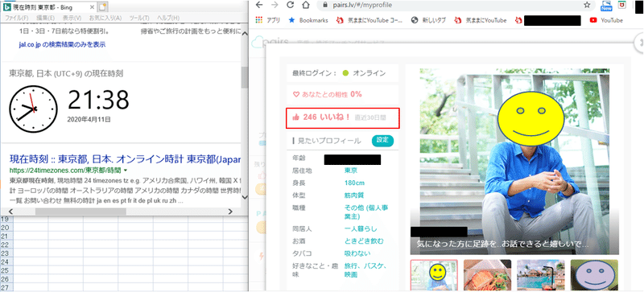Click the green オンライン status dot
Viewport: 644px width, 292px height.
pos(345,73)
